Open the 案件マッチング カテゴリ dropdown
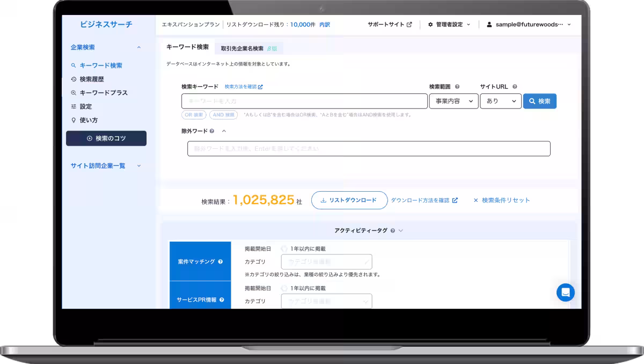644x364 pixels. 326,262
